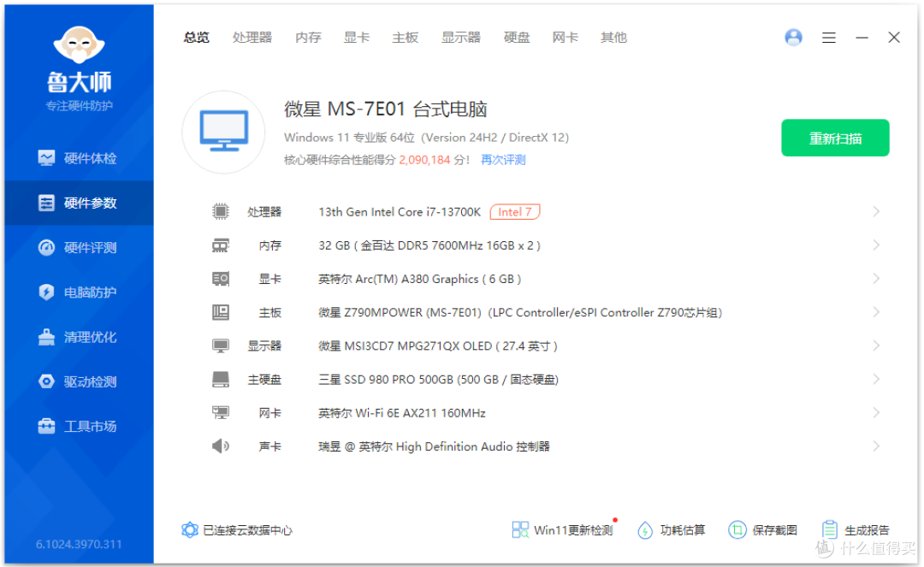Switch to the top 显卡 tab
924x567 pixels.
357,38
